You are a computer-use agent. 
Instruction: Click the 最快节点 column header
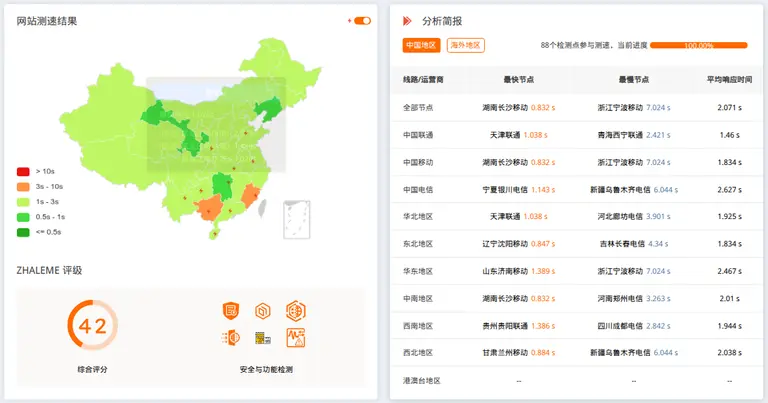point(519,79)
